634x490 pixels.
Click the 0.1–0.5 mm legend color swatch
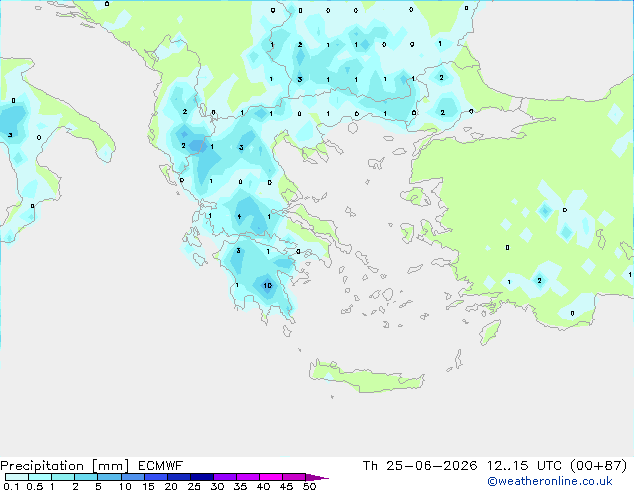pyautogui.click(x=17, y=477)
